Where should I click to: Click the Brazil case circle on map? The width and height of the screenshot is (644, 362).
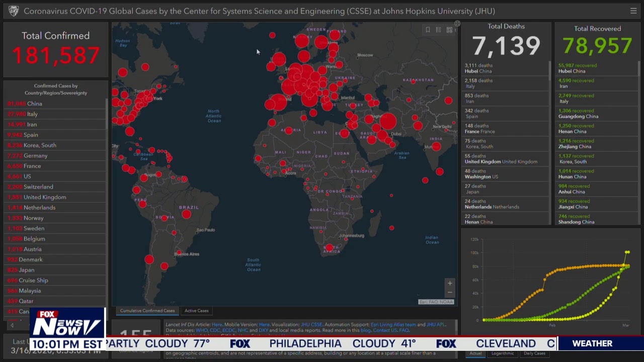(186, 214)
